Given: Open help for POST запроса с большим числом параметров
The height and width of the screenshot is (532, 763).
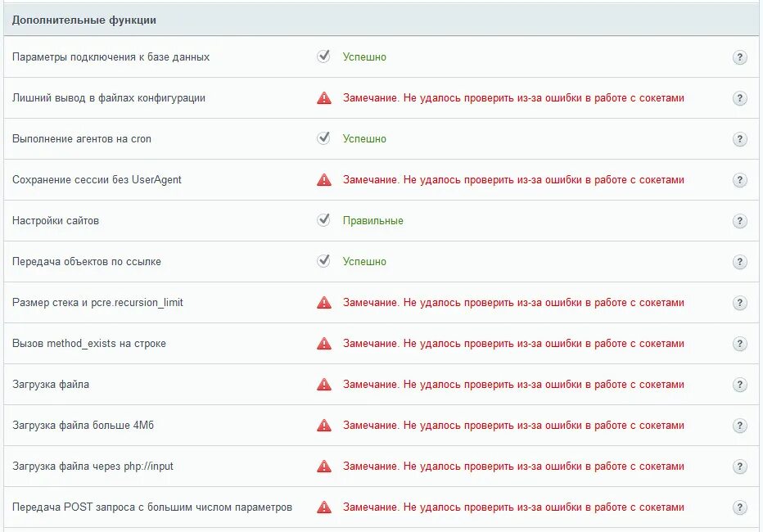Looking at the screenshot, I should [x=739, y=507].
